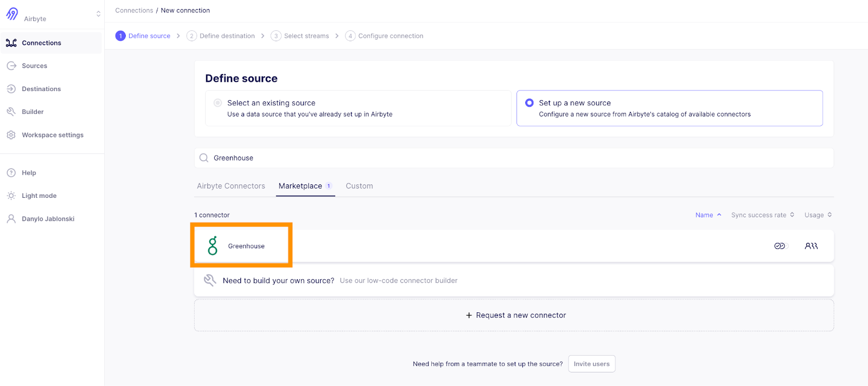868x386 pixels.
Task: Click the Airbyte logo icon
Action: point(12,14)
